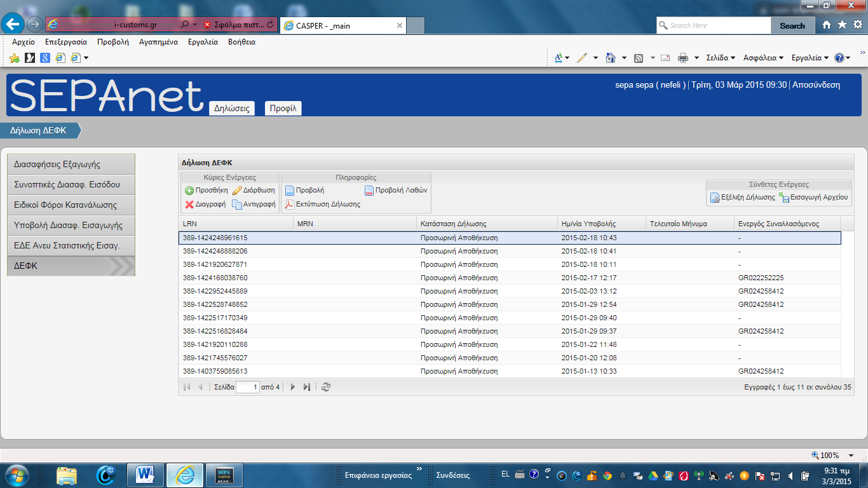The image size is (868, 488).
Task: Sort by the LRN column header
Action: coord(236,224)
